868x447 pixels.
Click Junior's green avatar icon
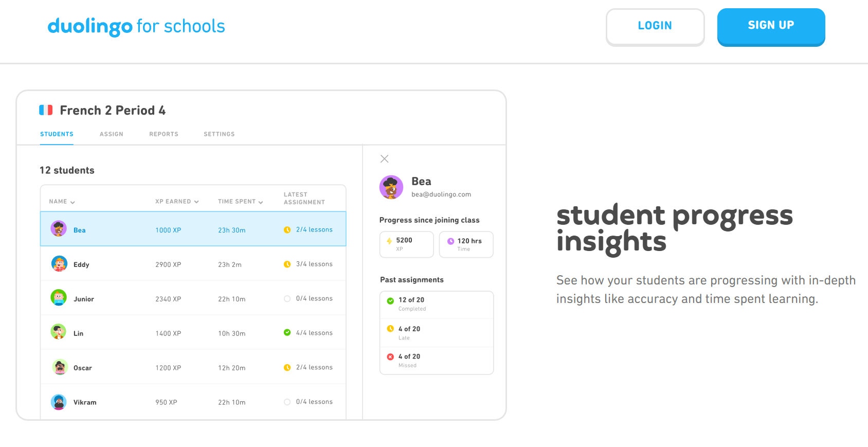tap(59, 298)
